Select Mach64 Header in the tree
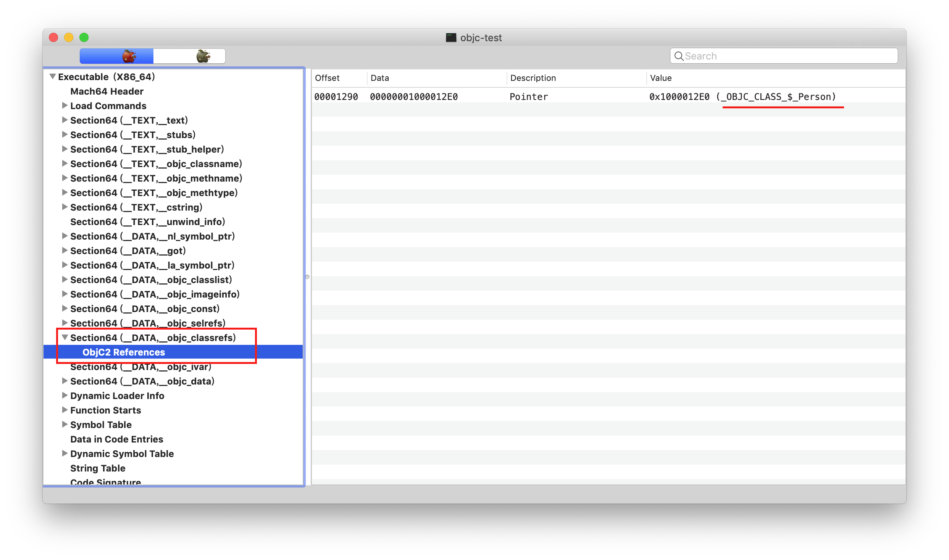 click(107, 92)
